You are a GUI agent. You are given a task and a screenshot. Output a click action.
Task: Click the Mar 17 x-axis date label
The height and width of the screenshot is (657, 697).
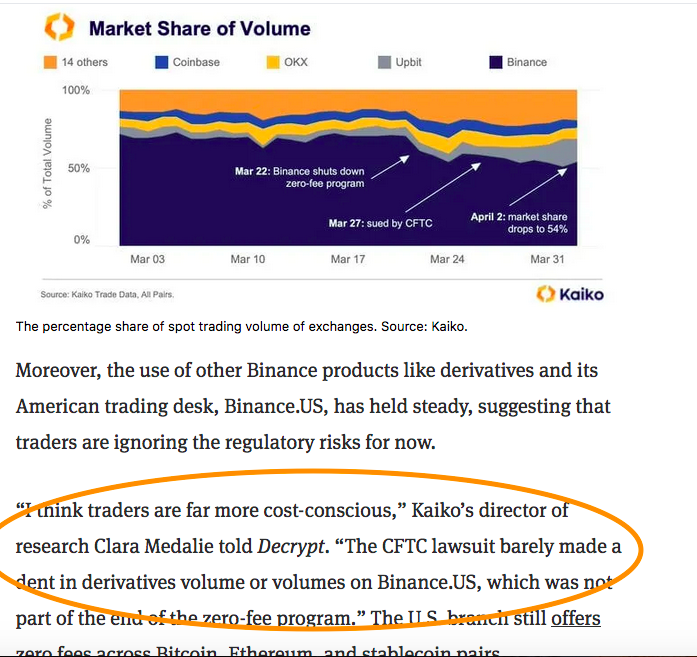(x=348, y=259)
